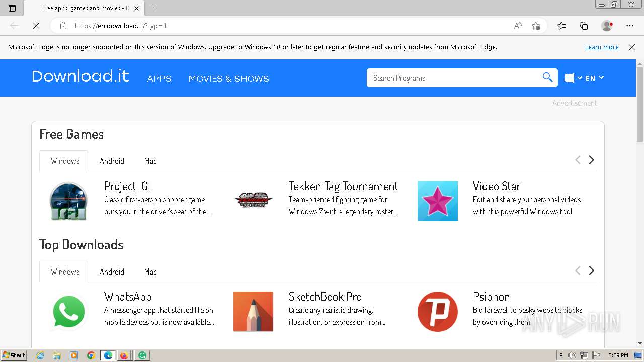644x362 pixels.
Task: Select Android tab under Top Downloads
Action: coord(112,271)
